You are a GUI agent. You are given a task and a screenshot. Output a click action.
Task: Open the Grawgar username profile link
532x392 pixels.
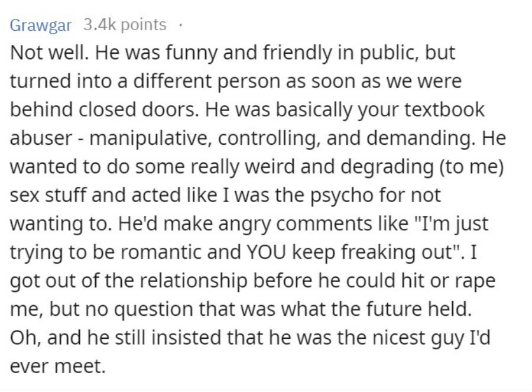click(x=41, y=25)
